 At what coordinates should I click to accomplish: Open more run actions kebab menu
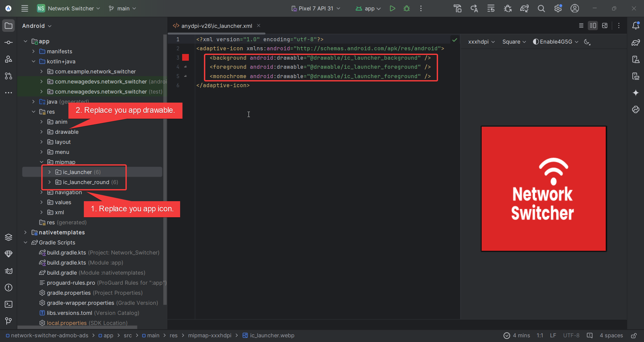(421, 8)
